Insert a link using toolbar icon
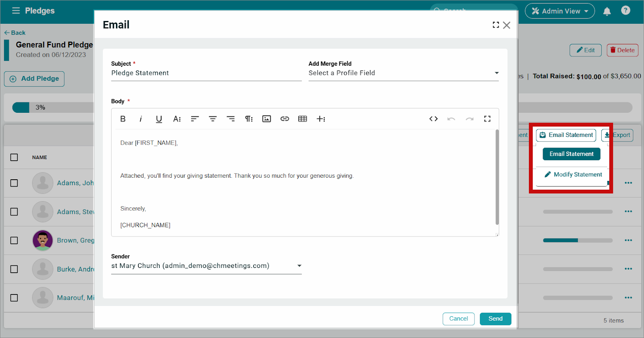Image resolution: width=644 pixels, height=338 pixels. 285,119
